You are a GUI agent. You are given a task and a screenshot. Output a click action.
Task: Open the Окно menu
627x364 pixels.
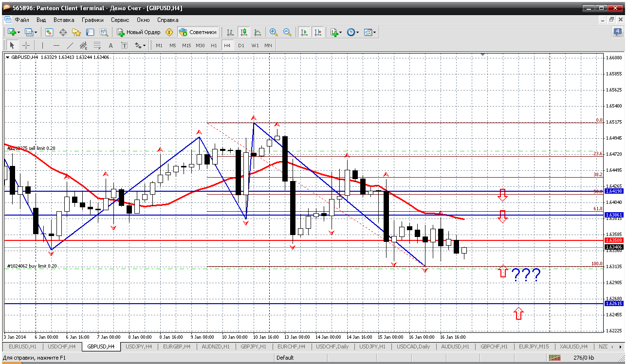tap(143, 20)
